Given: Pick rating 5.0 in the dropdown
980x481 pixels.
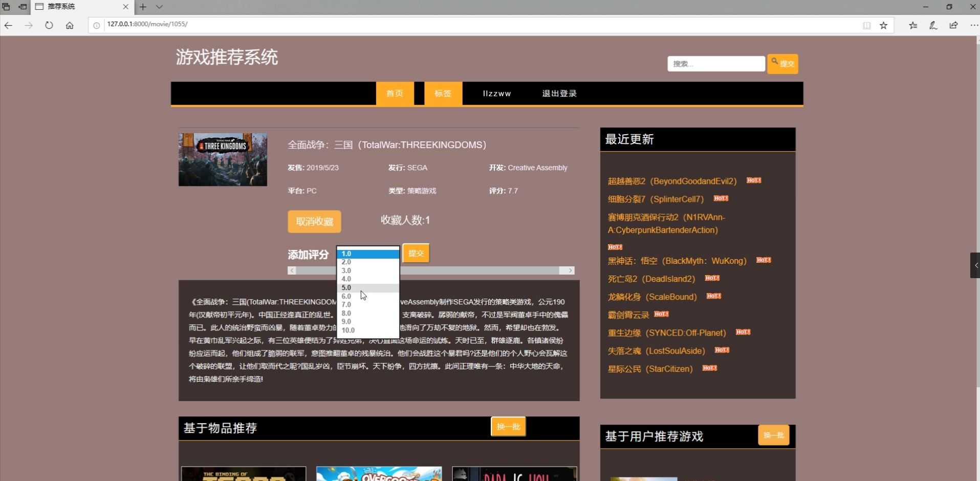Looking at the screenshot, I should point(368,288).
